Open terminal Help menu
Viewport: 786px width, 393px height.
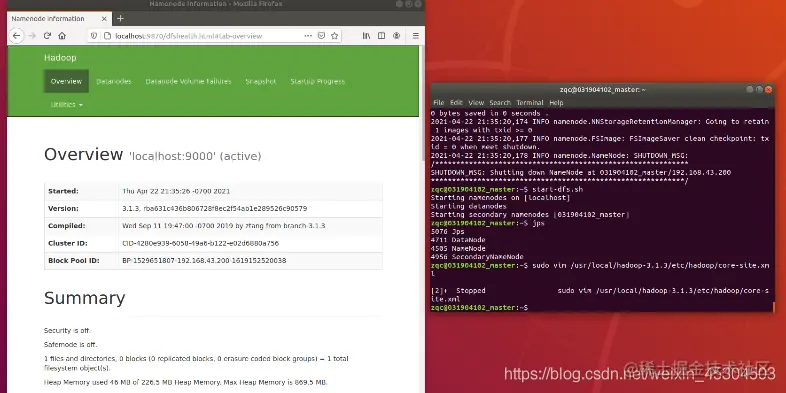coord(556,103)
